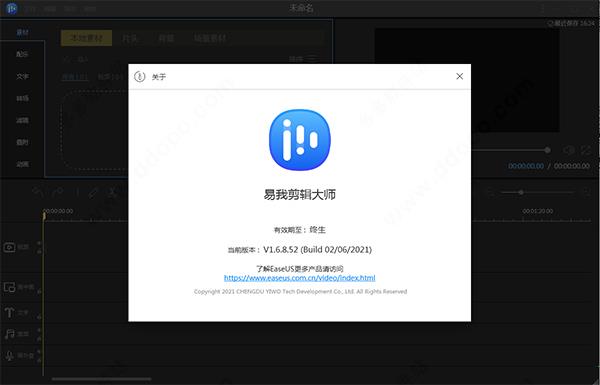Click the preview fullscreen icon
Screen dimensions: 600x385
(x=586, y=150)
